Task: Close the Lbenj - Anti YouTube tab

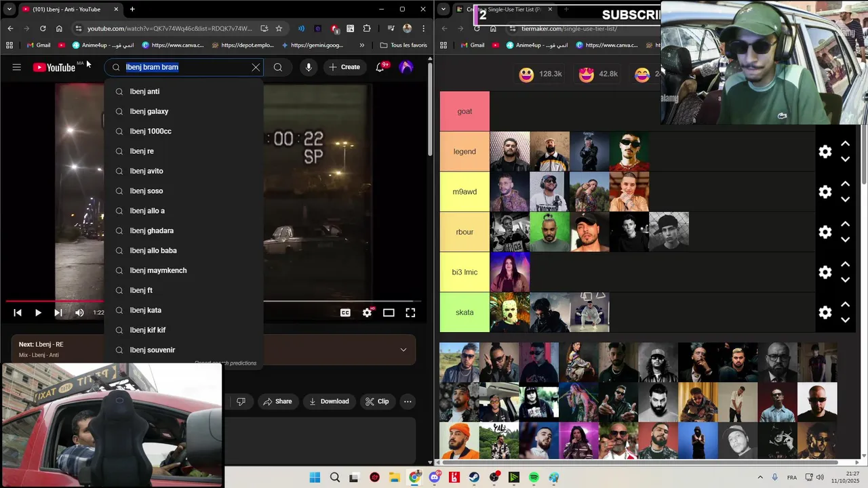Action: coord(116,9)
